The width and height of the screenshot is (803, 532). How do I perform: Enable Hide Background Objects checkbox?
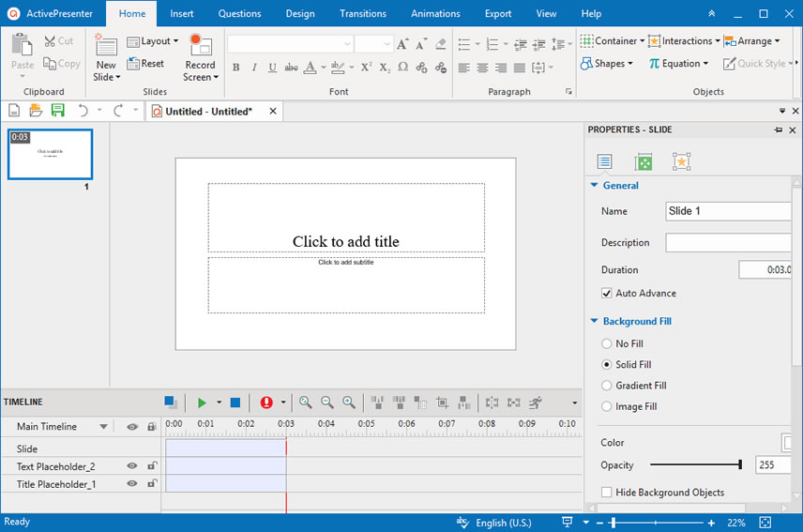[x=607, y=493]
